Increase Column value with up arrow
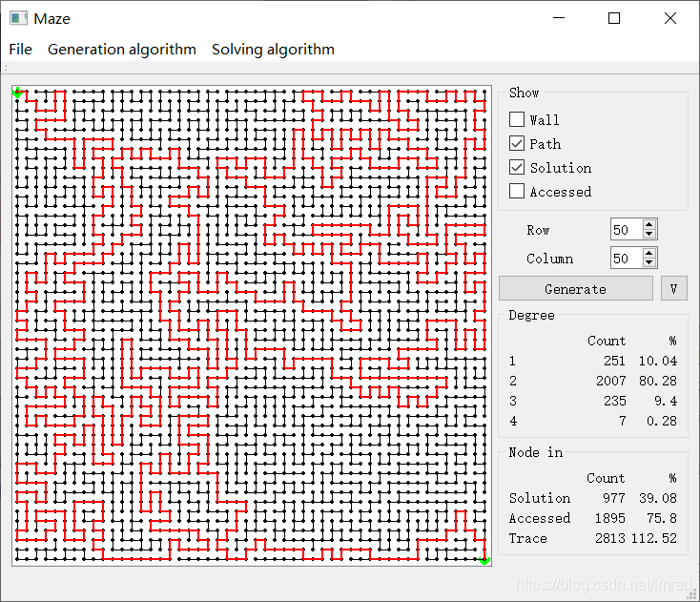The image size is (700, 602). 649,253
